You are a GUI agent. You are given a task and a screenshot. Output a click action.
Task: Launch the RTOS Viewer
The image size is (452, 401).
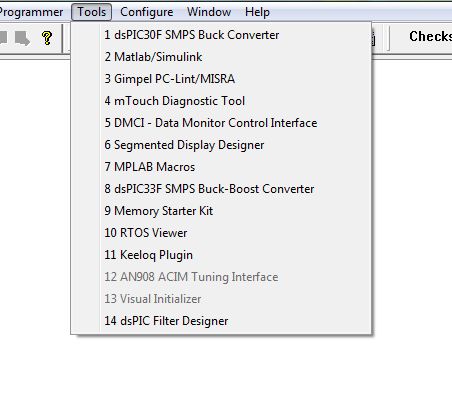pos(221,233)
